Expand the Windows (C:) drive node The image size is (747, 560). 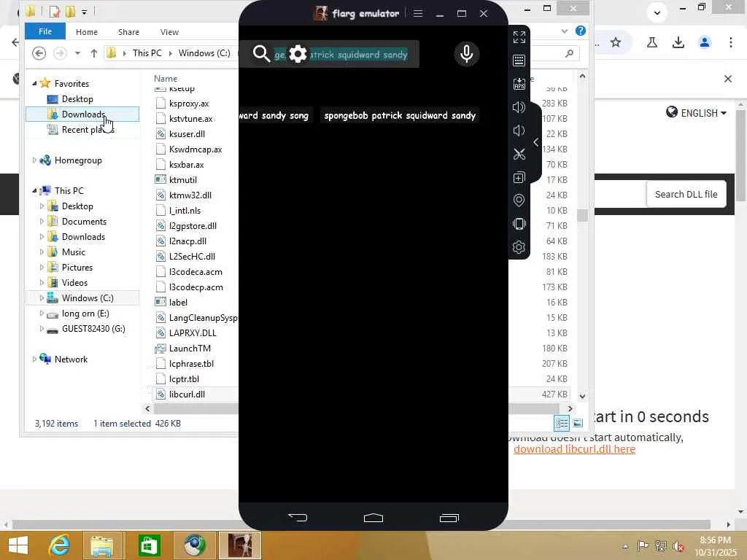coord(42,298)
